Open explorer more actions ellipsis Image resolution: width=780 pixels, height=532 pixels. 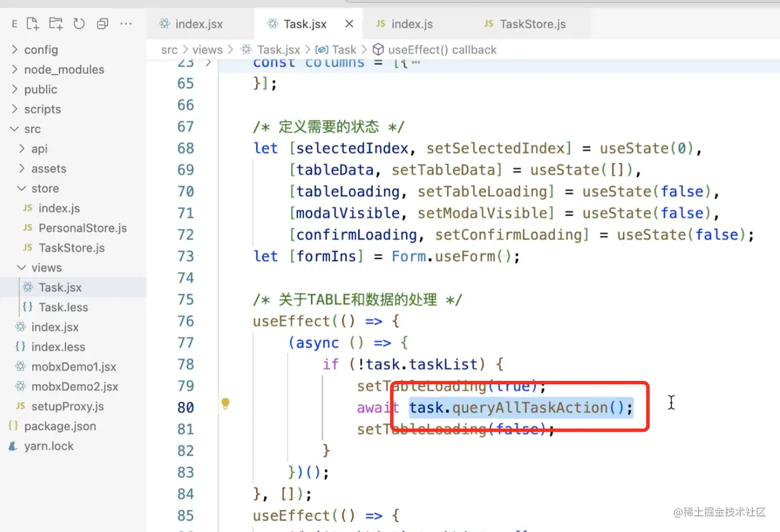click(126, 24)
